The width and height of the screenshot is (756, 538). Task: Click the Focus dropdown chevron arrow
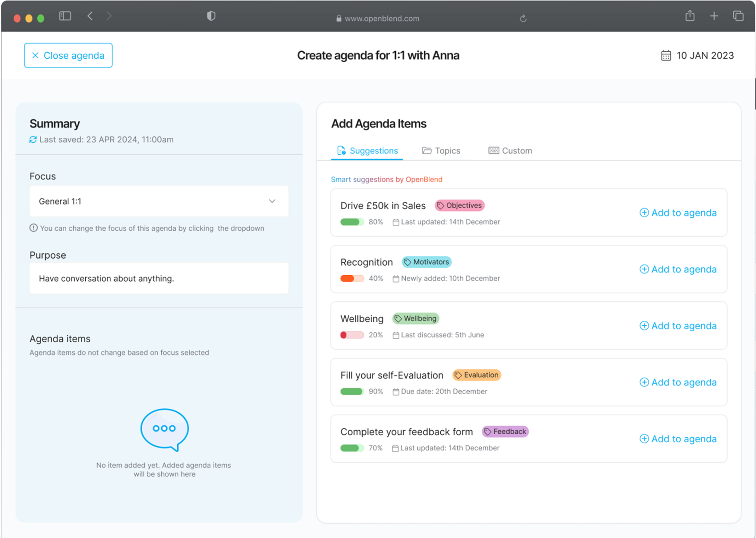click(272, 201)
